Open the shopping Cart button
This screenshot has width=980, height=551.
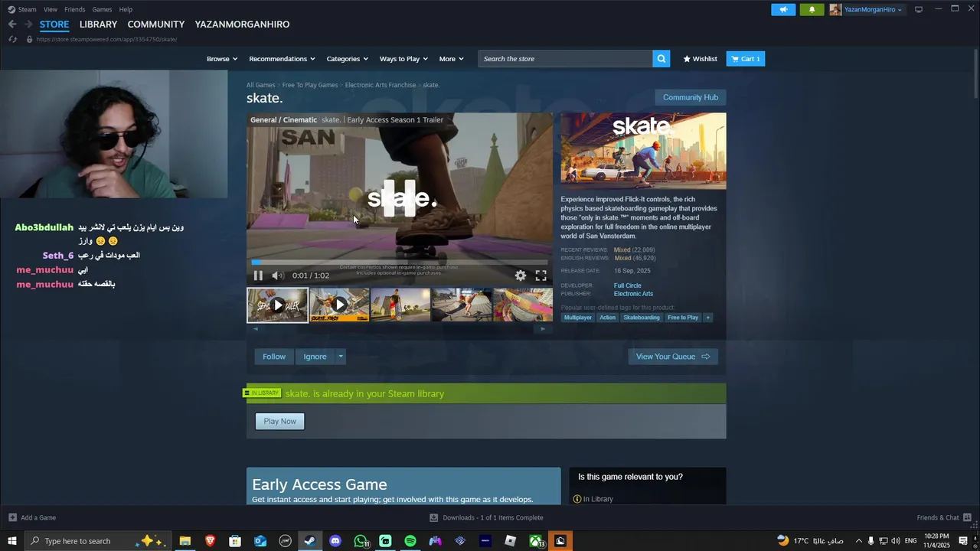click(745, 59)
